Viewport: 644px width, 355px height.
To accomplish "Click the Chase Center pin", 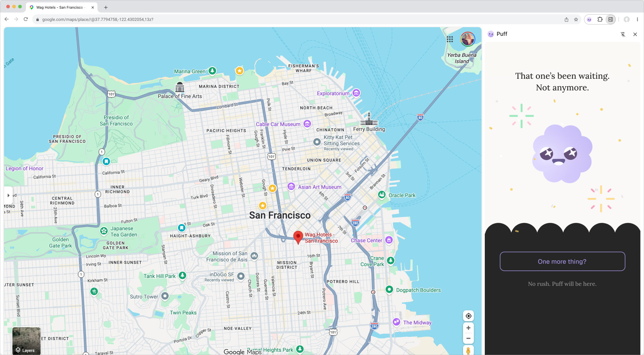I will coord(389,240).
